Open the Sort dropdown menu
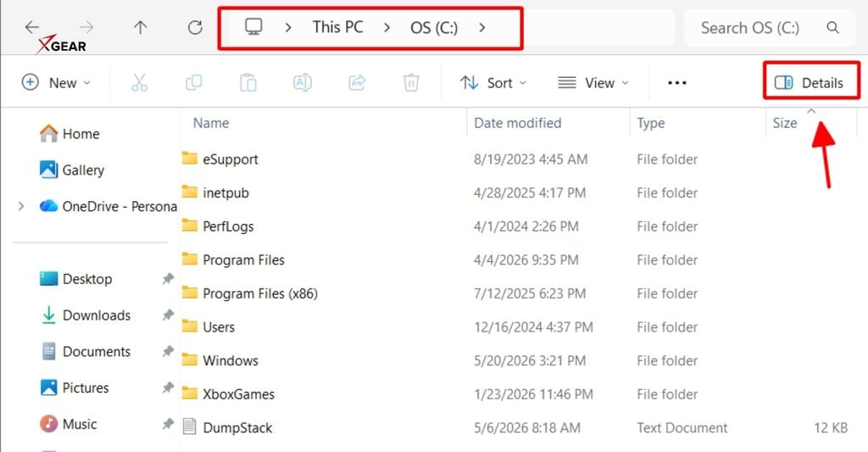 point(492,82)
